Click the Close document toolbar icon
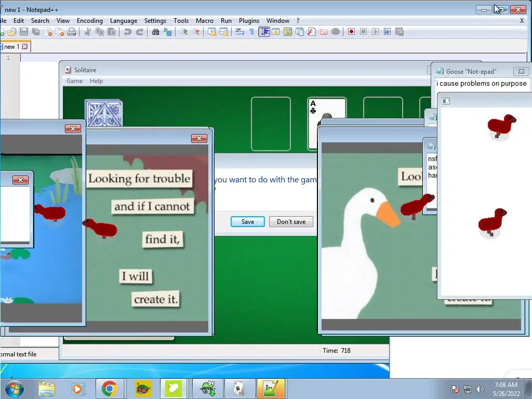This screenshot has width=532, height=399. pyautogui.click(x=48, y=32)
